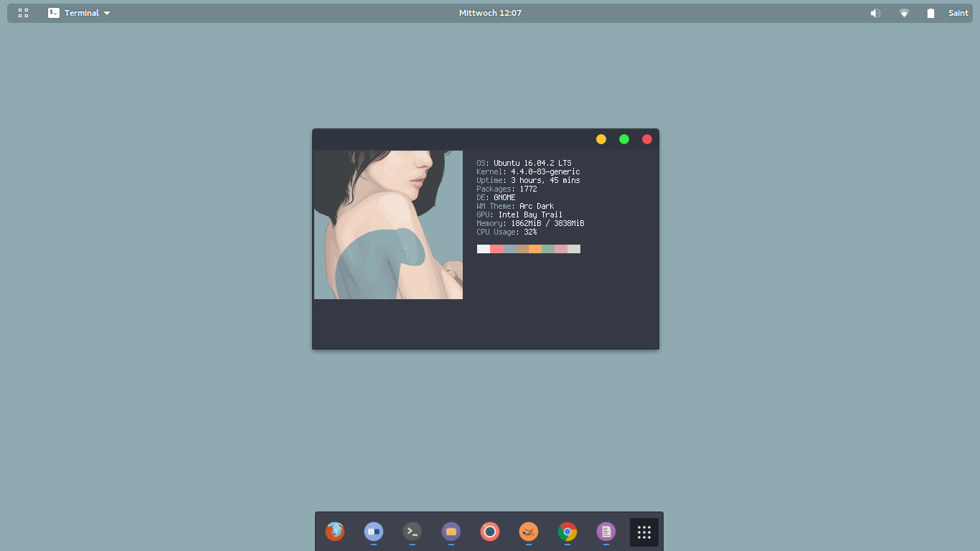Show all applications grid

(644, 532)
